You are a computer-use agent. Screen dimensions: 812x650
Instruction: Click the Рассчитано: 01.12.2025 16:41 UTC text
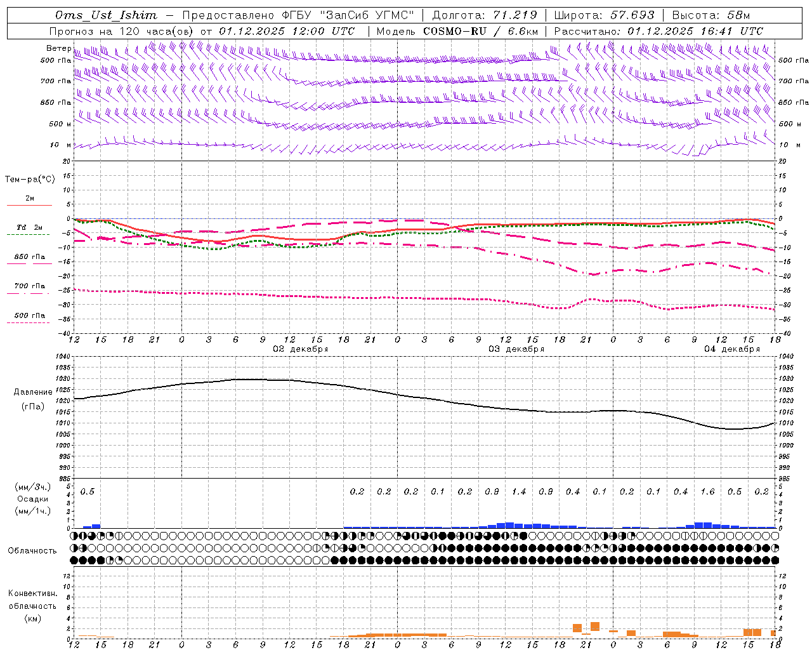658,31
